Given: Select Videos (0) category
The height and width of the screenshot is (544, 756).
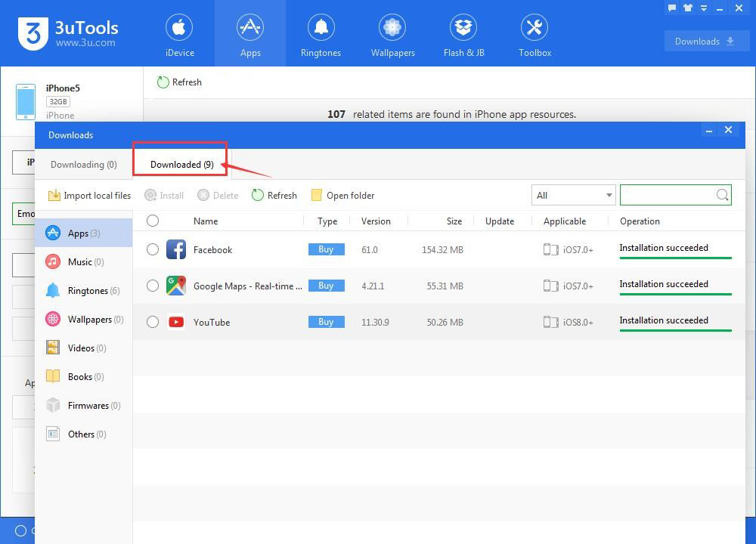Looking at the screenshot, I should [x=84, y=348].
